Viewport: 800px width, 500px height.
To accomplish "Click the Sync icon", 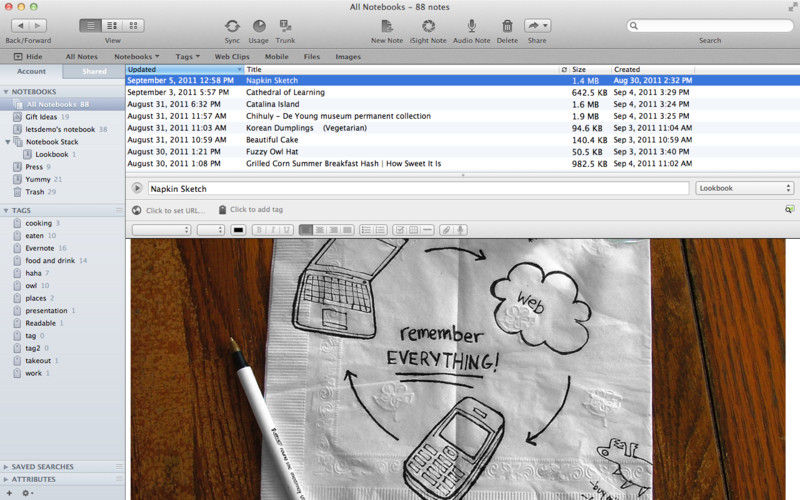I will [232, 26].
